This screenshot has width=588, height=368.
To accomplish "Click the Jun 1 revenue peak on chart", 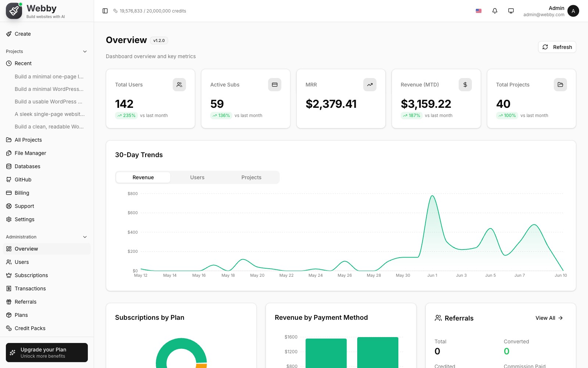I will pos(432,196).
